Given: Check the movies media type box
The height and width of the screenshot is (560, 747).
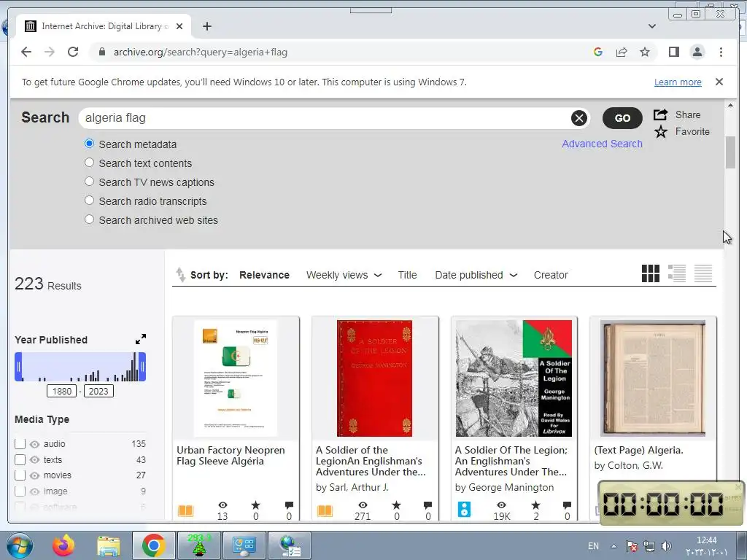Looking at the screenshot, I should (x=20, y=475).
